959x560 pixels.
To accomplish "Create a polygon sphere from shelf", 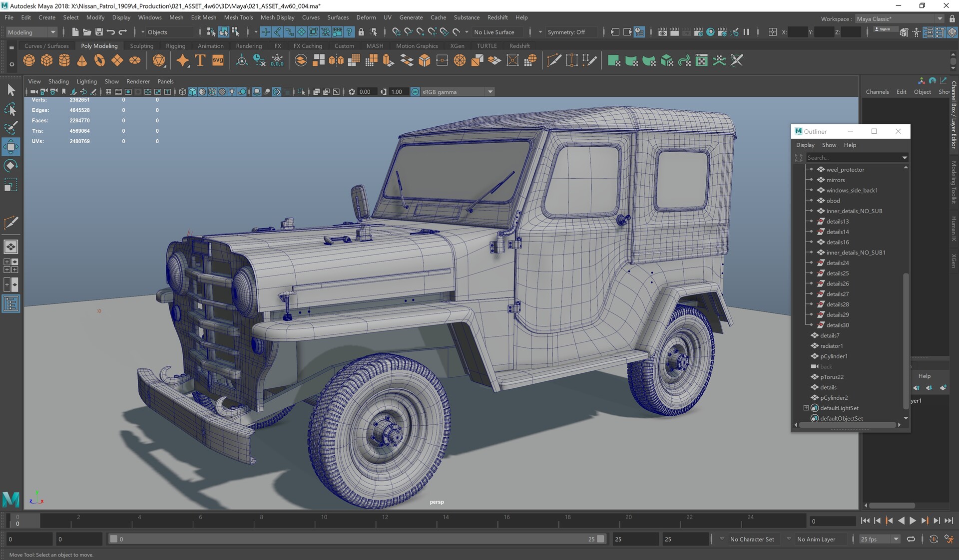I will 29,60.
